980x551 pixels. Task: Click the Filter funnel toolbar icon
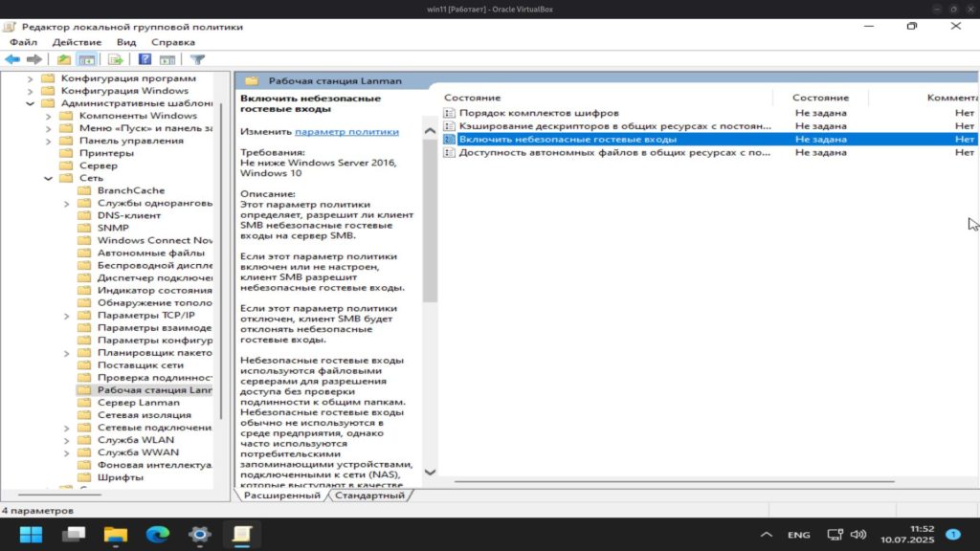tap(198, 59)
